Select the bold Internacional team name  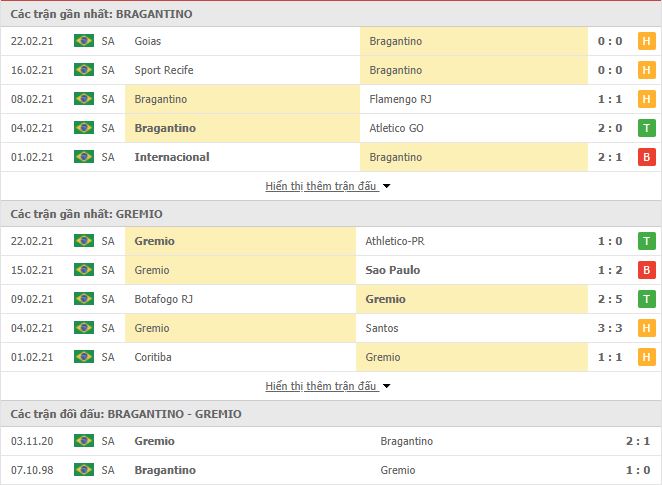tap(172, 157)
